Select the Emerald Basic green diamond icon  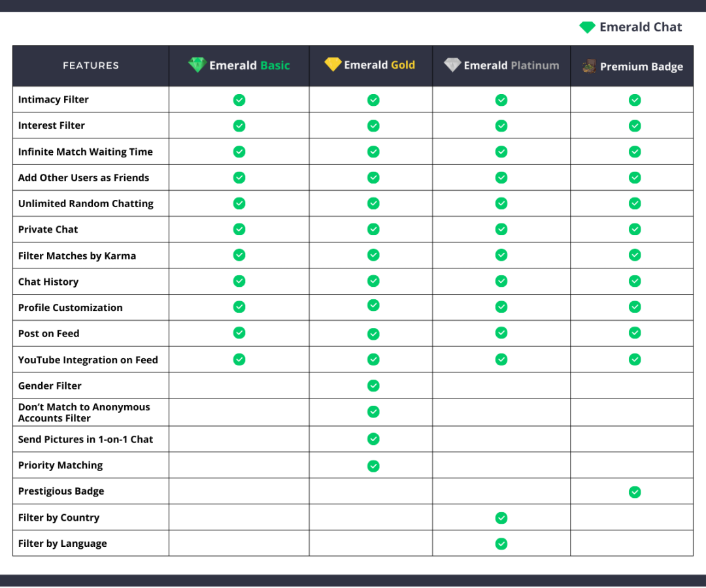tap(198, 65)
